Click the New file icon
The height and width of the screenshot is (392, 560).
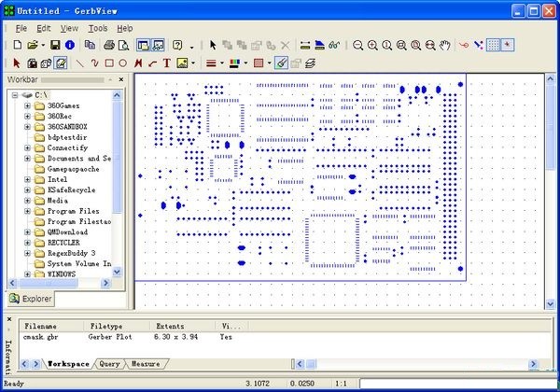17,45
